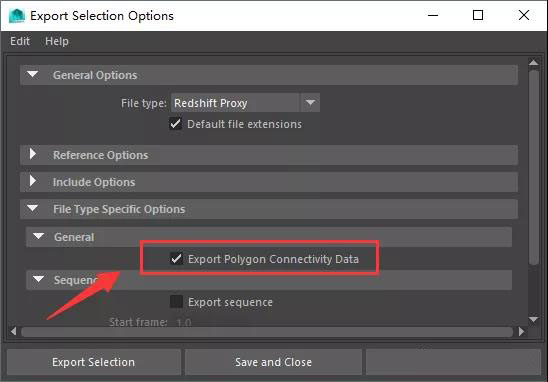The height and width of the screenshot is (382, 548).
Task: Open the Edit menu
Action: pyautogui.click(x=20, y=41)
